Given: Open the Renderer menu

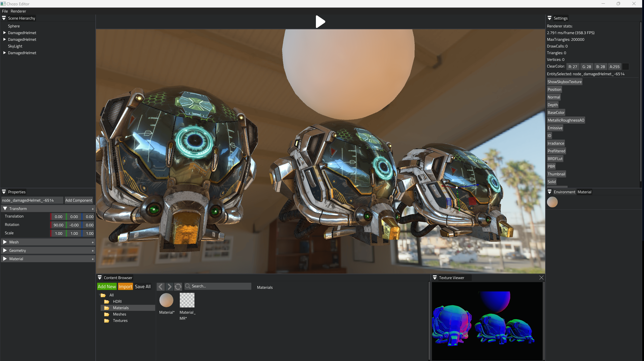Looking at the screenshot, I should coord(18,11).
